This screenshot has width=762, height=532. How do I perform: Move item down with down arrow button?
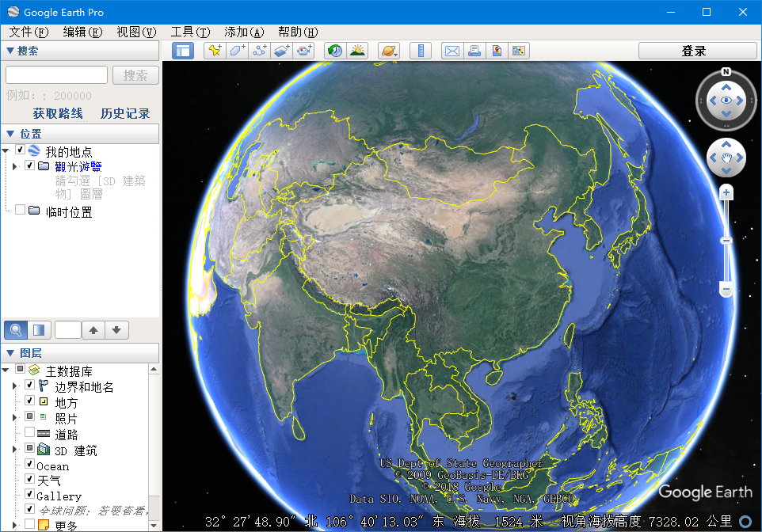[x=116, y=330]
